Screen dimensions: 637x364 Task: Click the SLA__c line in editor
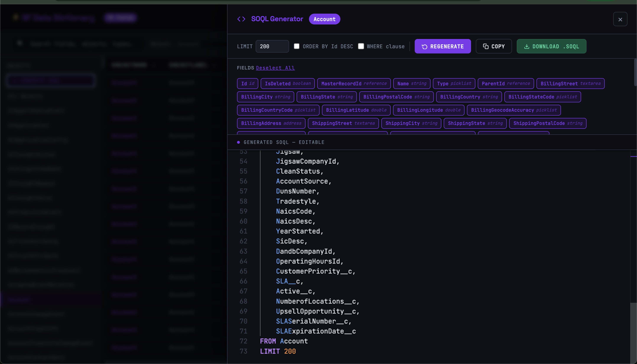(x=290, y=281)
